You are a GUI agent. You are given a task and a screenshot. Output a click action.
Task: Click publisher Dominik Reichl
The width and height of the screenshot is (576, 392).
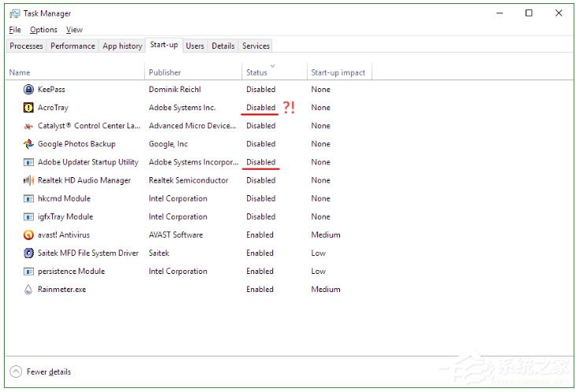(x=175, y=89)
